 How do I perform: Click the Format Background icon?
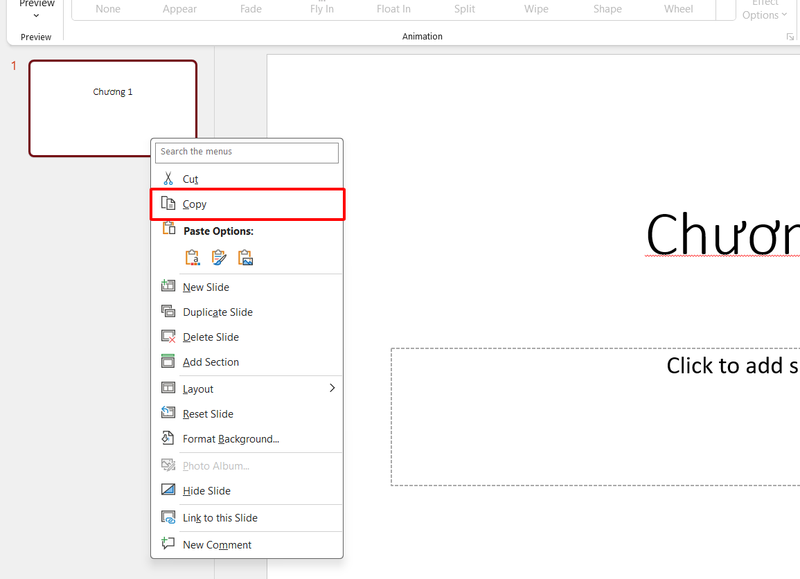[x=168, y=438]
